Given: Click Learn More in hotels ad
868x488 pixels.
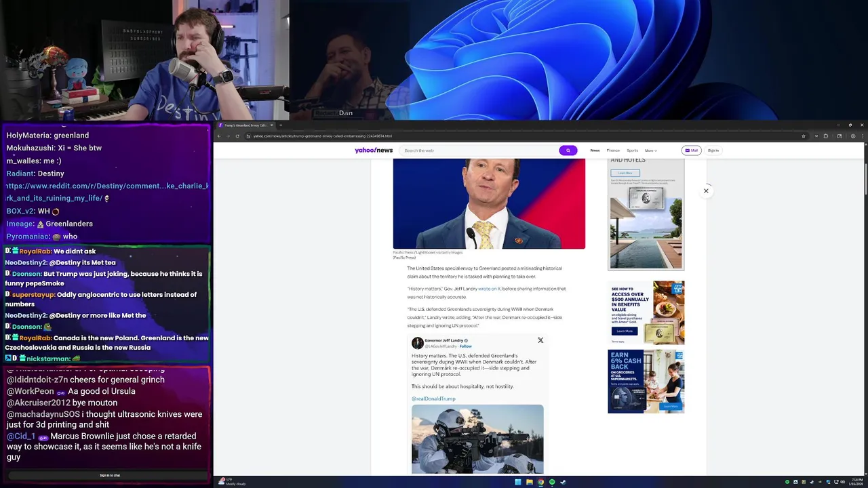Looking at the screenshot, I should [x=625, y=173].
